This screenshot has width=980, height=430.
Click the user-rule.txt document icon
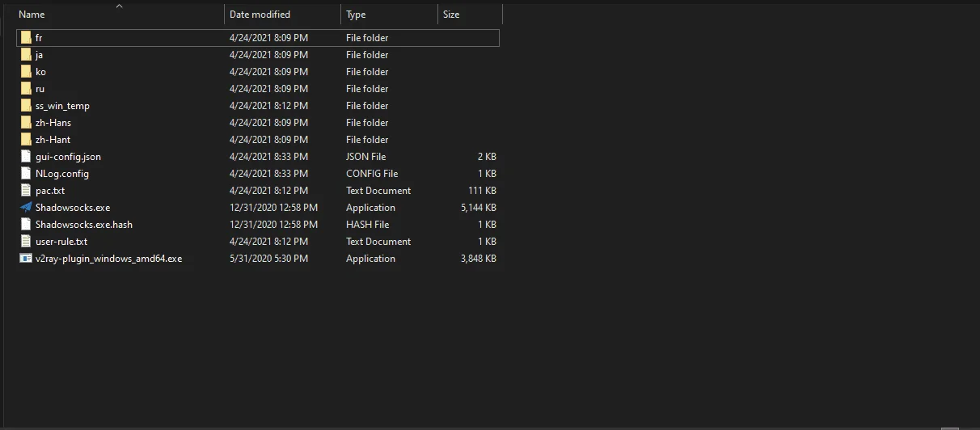(26, 242)
